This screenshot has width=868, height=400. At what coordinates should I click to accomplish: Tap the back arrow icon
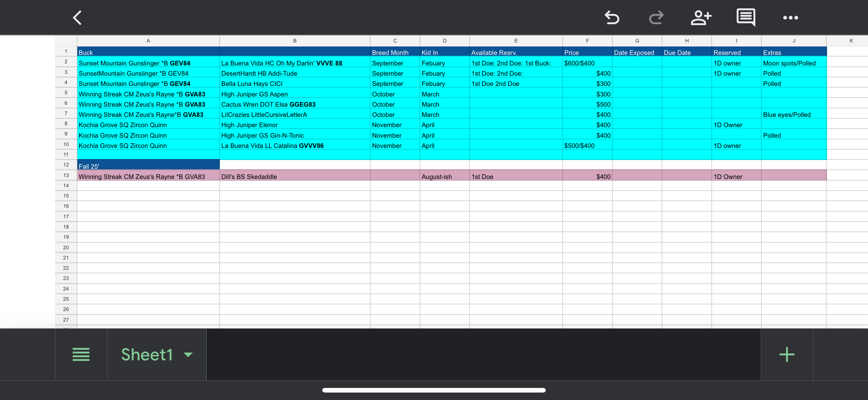pos(78,17)
